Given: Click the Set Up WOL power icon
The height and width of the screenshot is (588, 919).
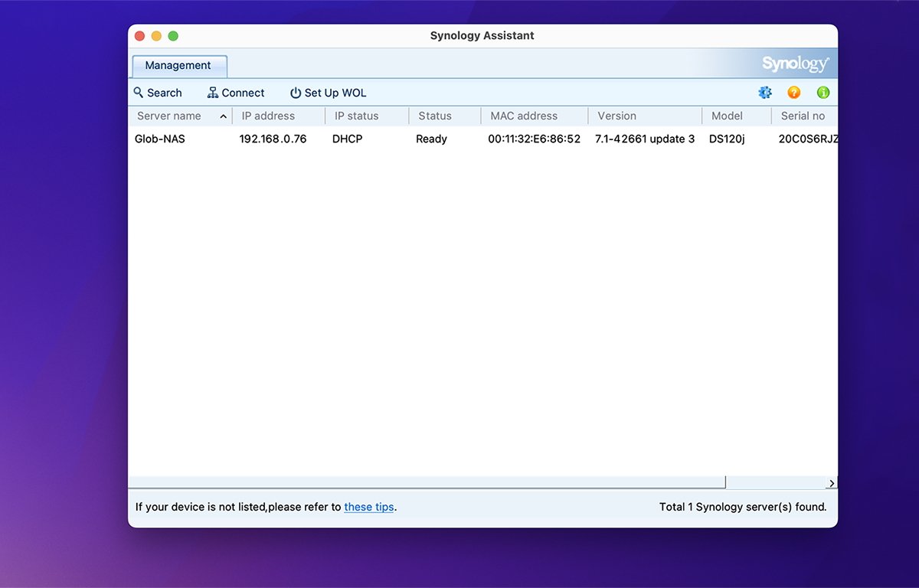Looking at the screenshot, I should point(296,93).
